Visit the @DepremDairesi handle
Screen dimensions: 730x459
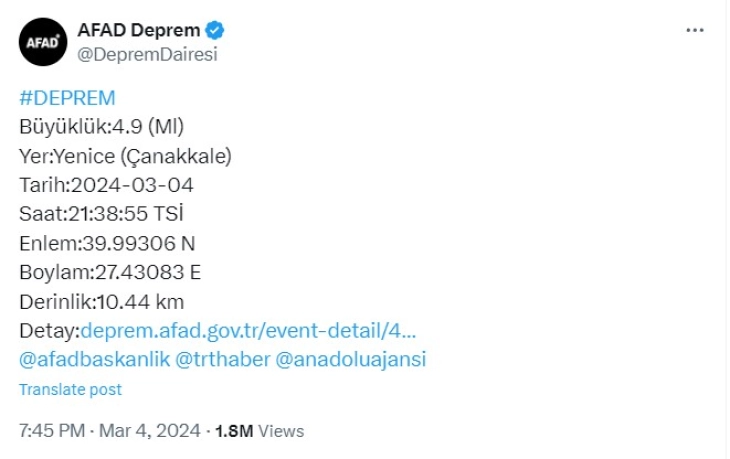tap(146, 55)
